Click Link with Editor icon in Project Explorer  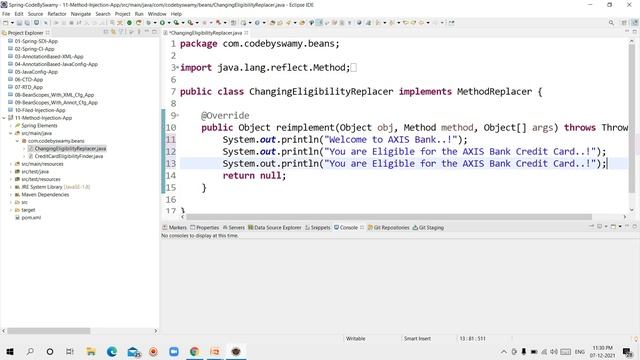click(113, 32)
